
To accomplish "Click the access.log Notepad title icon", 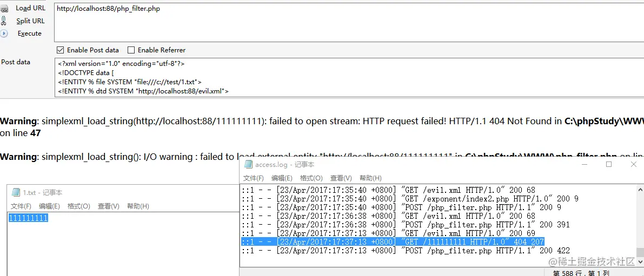I will tap(248, 164).
